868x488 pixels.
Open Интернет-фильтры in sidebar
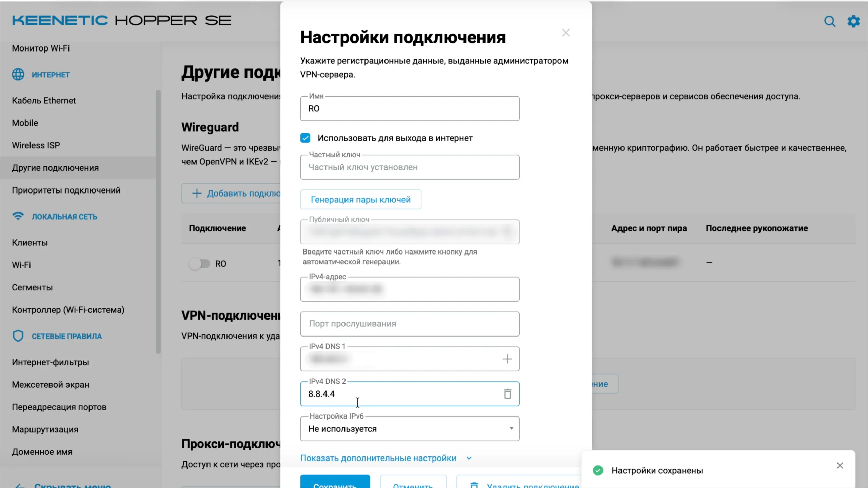click(x=51, y=362)
